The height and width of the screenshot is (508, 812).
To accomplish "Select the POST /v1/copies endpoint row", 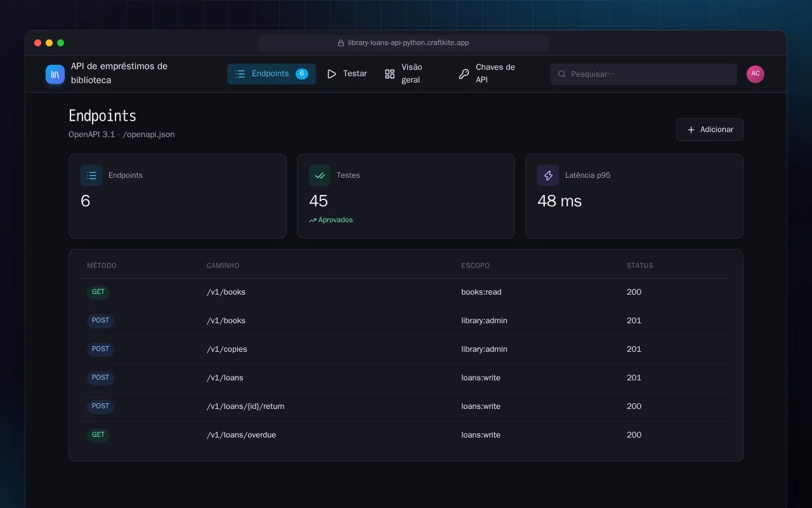I will tap(406, 349).
